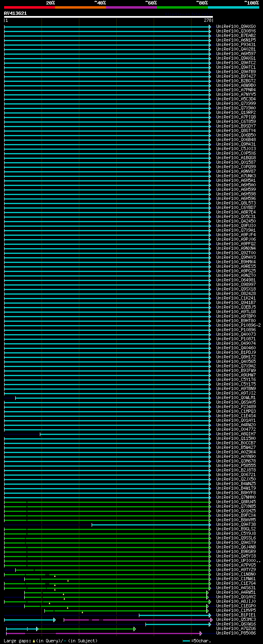This screenshot has width=263, height=644.
Task: Open hit UniRef100_A7QZU6
Action: point(236,628)
